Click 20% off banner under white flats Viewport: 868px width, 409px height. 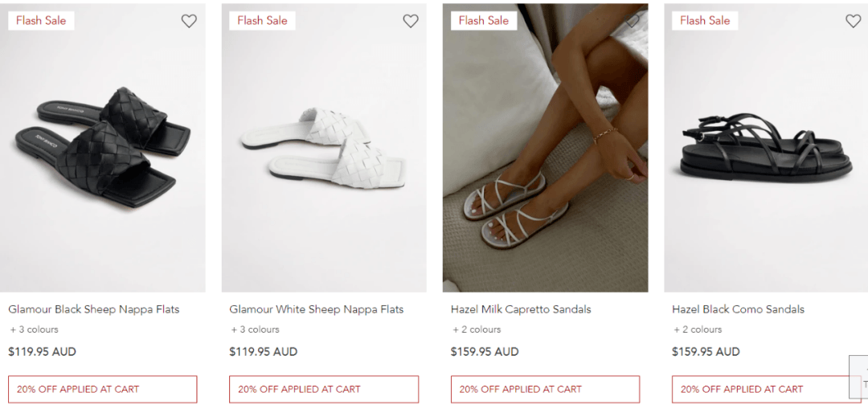[324, 389]
